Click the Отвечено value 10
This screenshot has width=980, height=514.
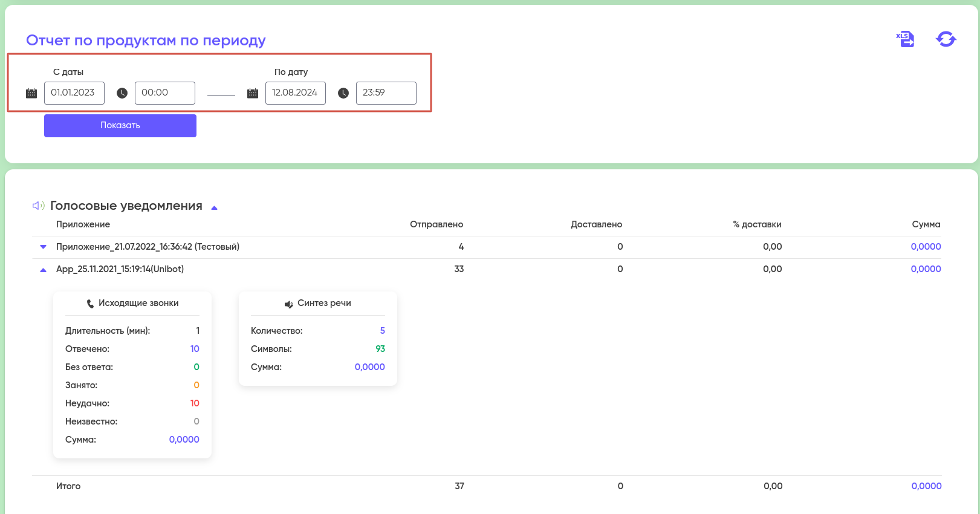pyautogui.click(x=195, y=349)
